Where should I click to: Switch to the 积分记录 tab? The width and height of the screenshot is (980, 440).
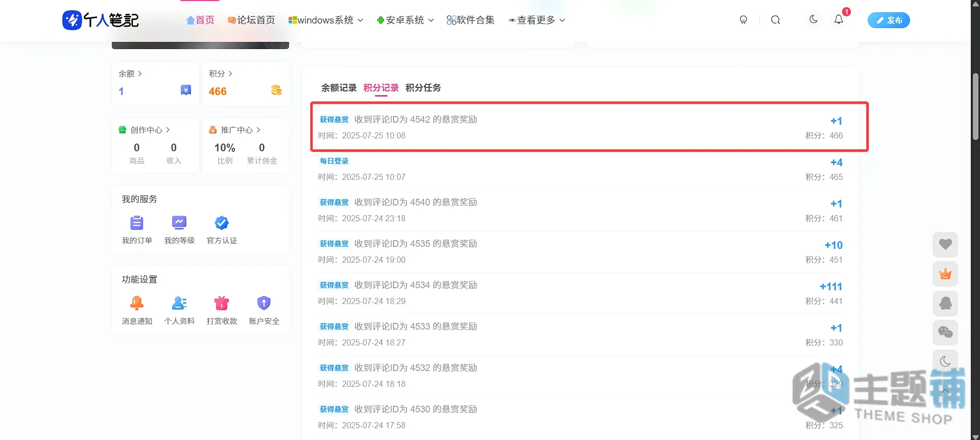coord(381,88)
